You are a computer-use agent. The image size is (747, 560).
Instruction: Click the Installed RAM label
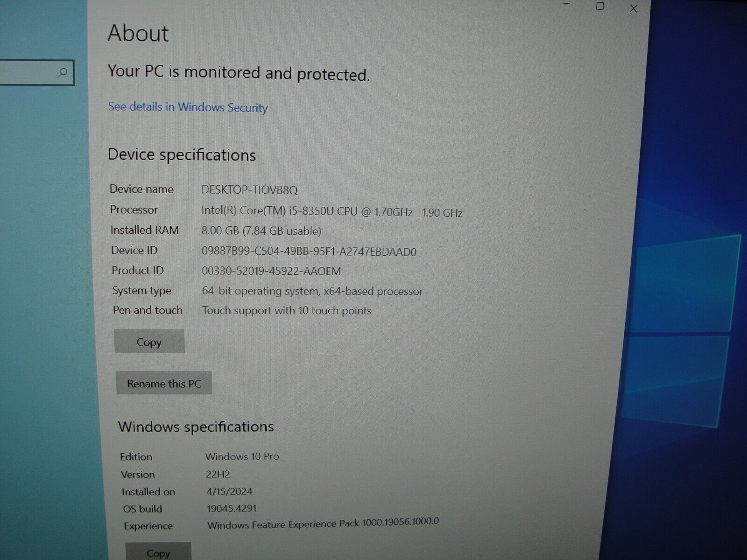[x=145, y=230]
